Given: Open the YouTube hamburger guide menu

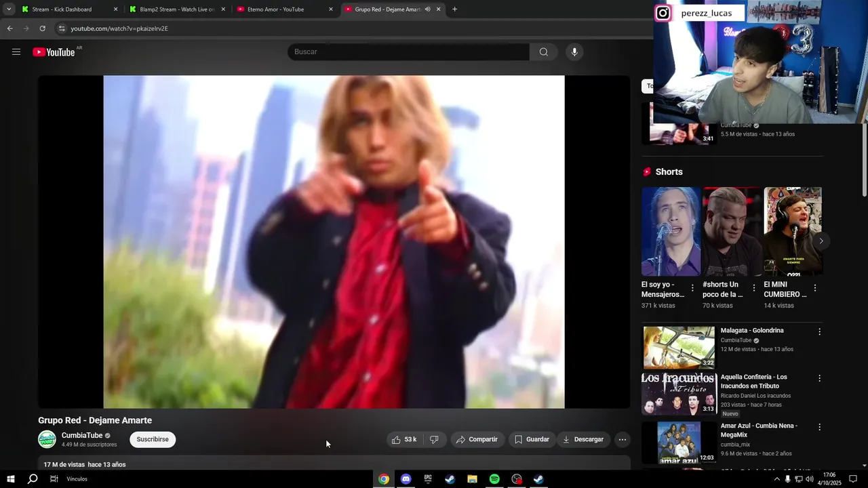Looking at the screenshot, I should tap(16, 52).
